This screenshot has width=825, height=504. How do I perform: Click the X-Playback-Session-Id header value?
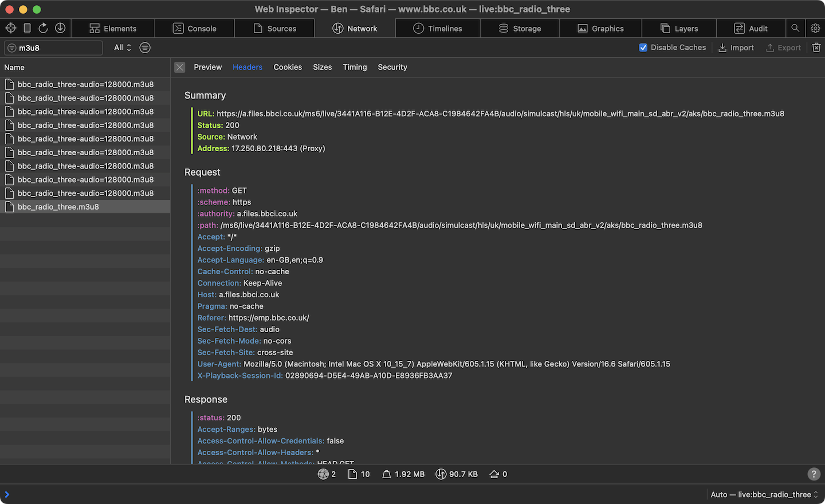pos(368,376)
